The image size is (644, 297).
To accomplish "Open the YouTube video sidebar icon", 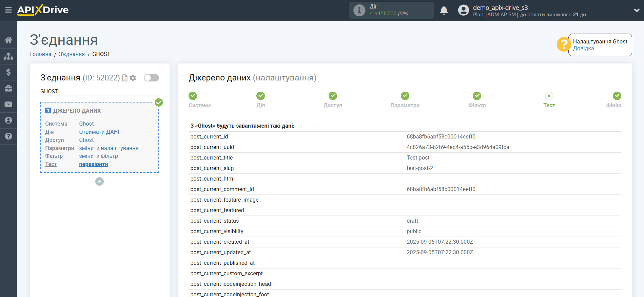I will (x=8, y=104).
